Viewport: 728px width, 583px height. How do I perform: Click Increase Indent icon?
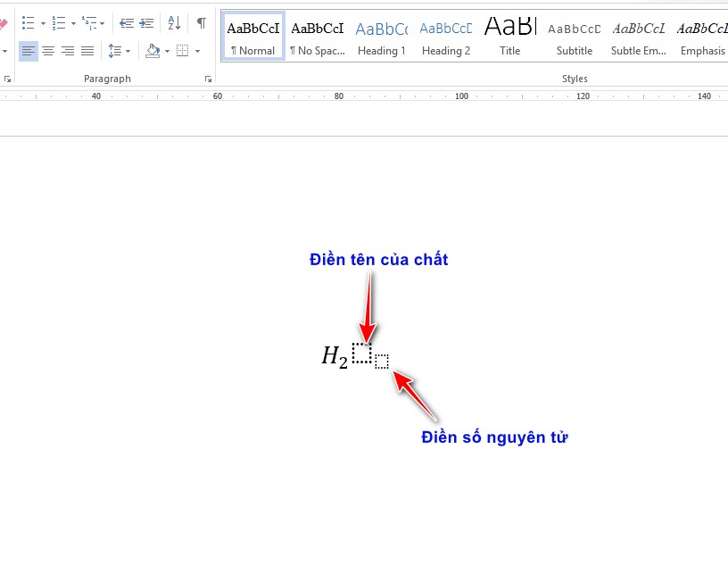(x=146, y=22)
